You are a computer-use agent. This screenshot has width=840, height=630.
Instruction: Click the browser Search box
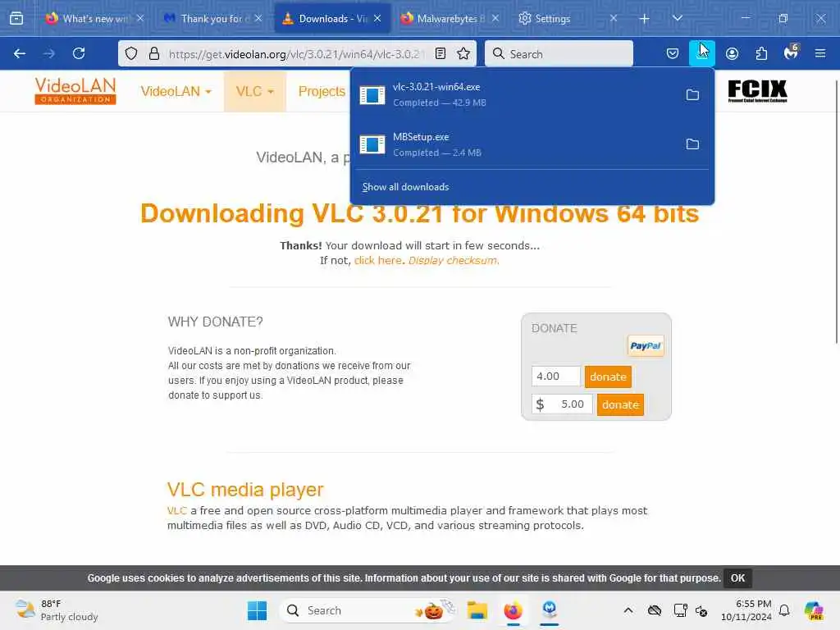559,54
